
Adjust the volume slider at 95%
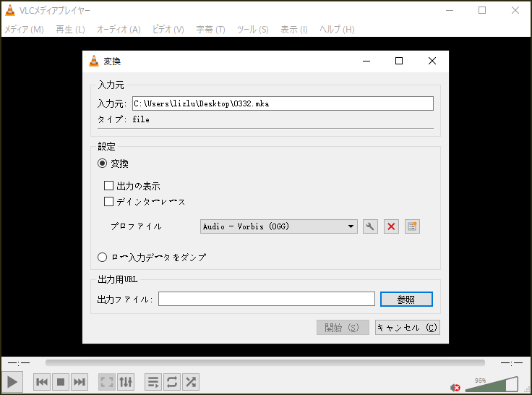tap(492, 384)
